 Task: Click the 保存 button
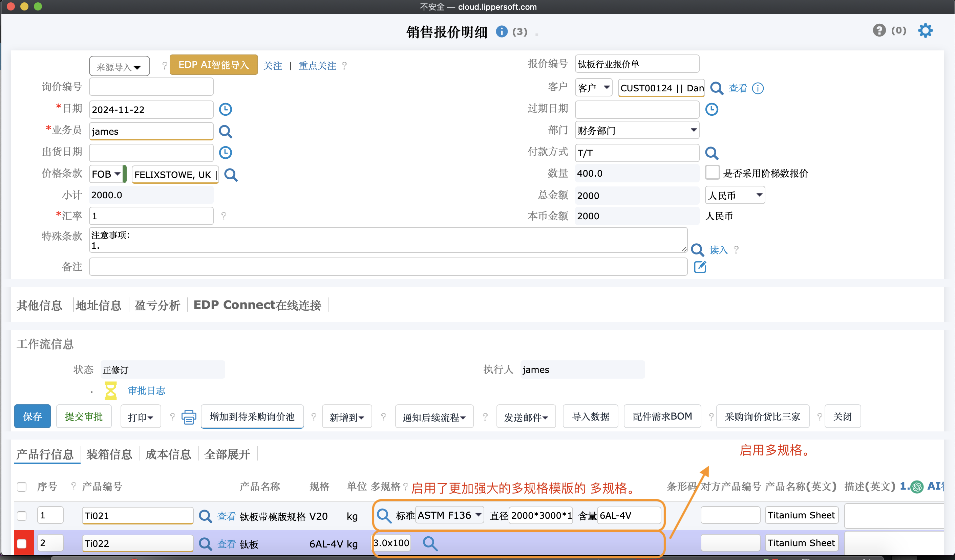(x=32, y=417)
